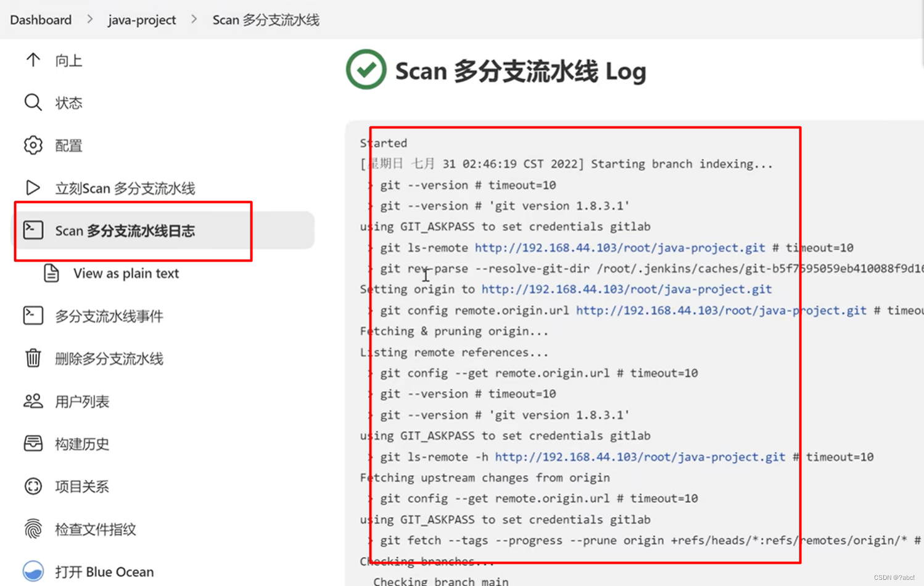Click the repository URL in the git ls-remote line with timeout=10

(x=620, y=247)
